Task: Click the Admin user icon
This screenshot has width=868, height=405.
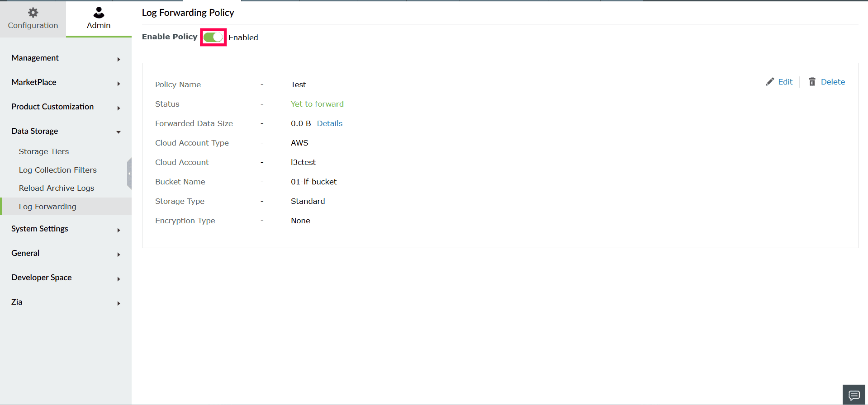Action: pos(99,13)
